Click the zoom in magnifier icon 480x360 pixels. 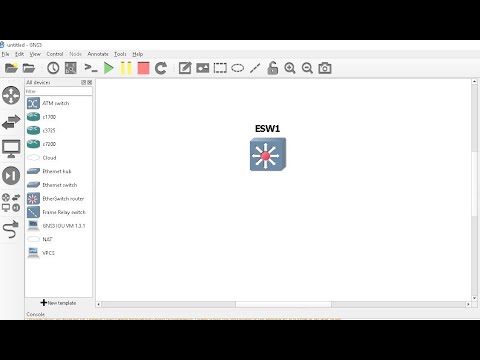(290, 68)
